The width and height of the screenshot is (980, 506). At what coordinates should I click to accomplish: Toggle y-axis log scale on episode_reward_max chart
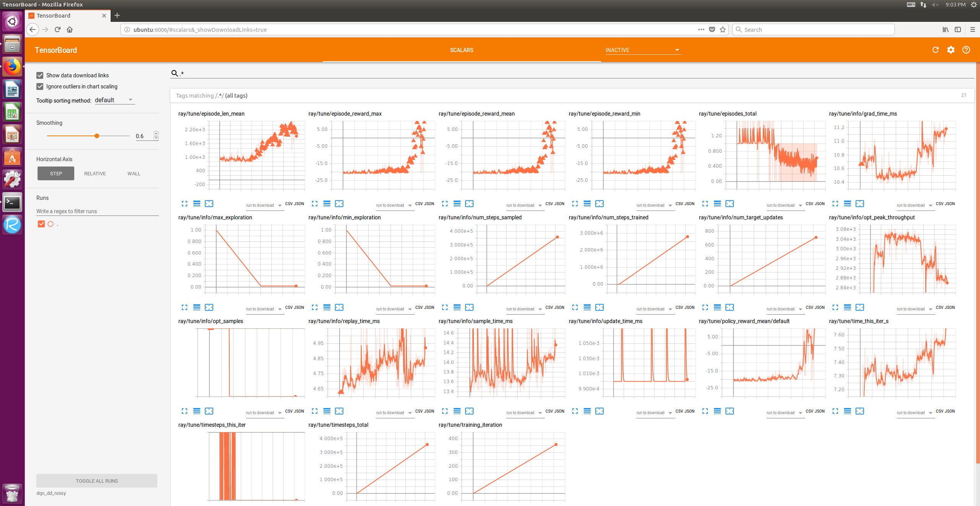(x=327, y=204)
